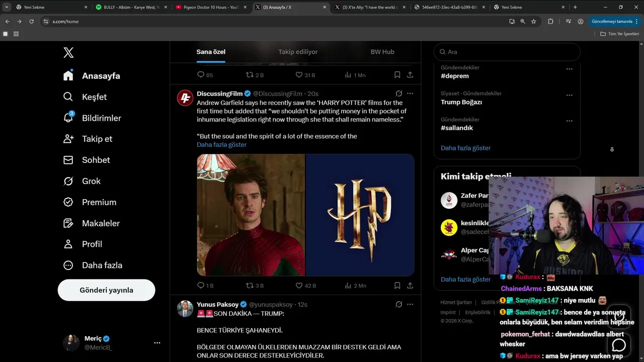Click Güncellemeyi tamamla button

click(612, 22)
